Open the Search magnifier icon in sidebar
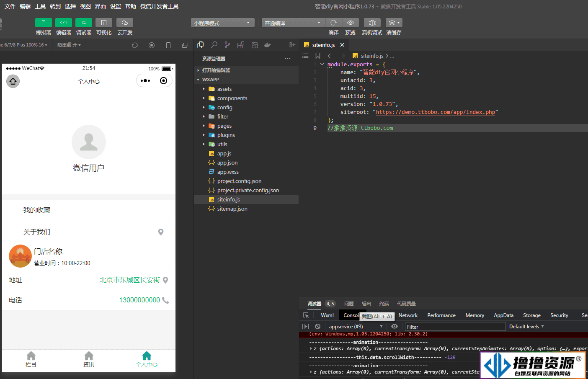 click(x=214, y=45)
